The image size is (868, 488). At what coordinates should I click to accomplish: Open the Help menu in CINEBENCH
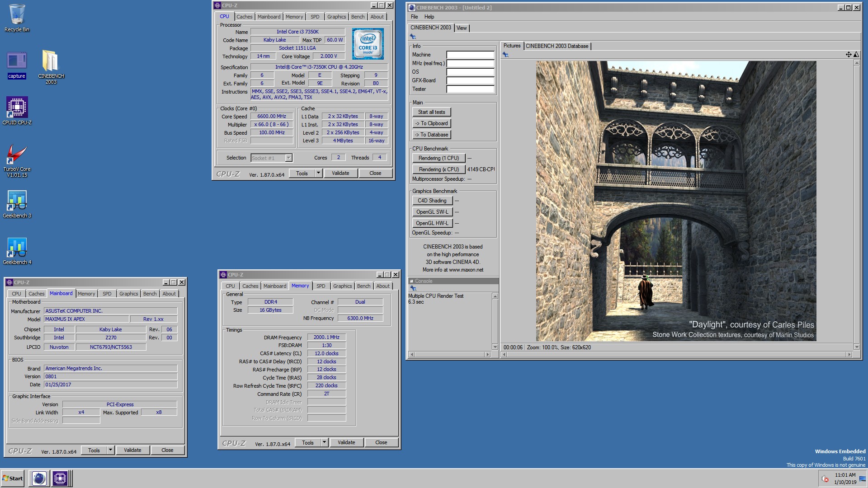pyautogui.click(x=429, y=17)
